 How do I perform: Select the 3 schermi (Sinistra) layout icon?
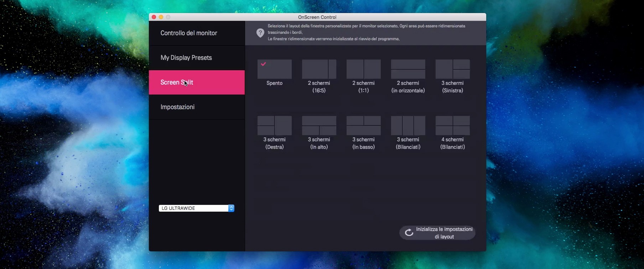point(452,69)
